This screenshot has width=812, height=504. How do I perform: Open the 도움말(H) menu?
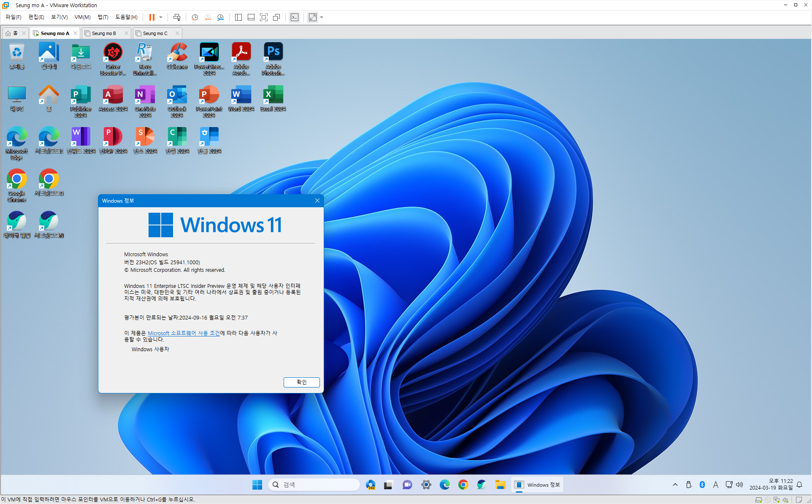coord(126,17)
